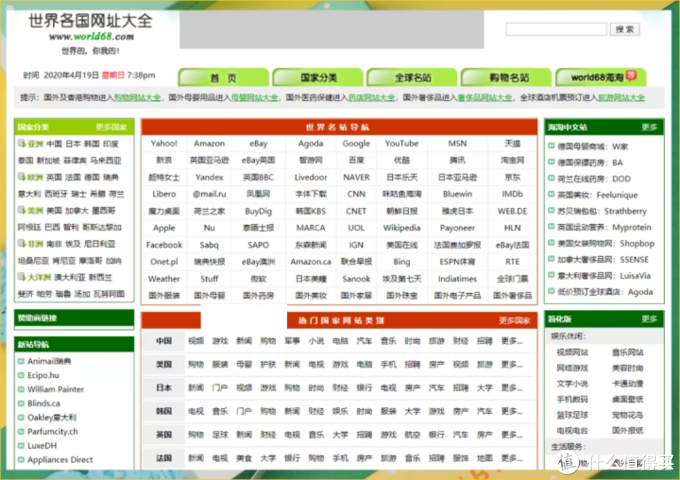
Task: Follow the 购物网站大全 hint link
Action: pos(137,98)
